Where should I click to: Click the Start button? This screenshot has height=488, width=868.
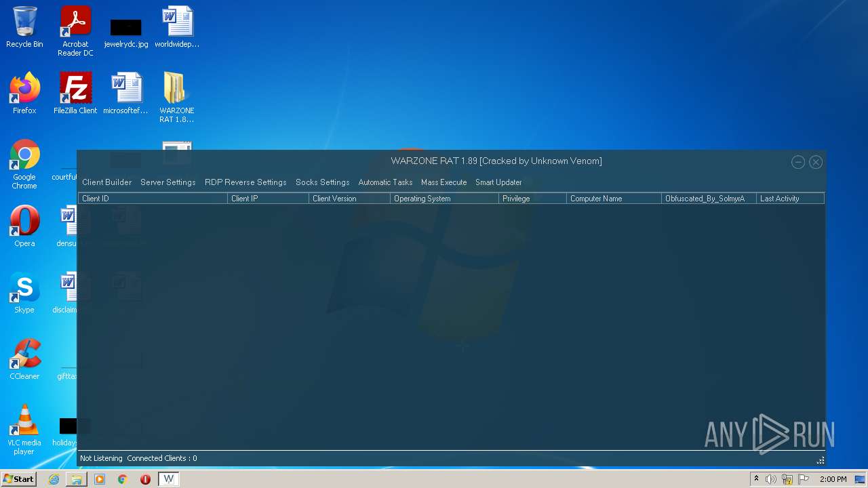tap(18, 479)
